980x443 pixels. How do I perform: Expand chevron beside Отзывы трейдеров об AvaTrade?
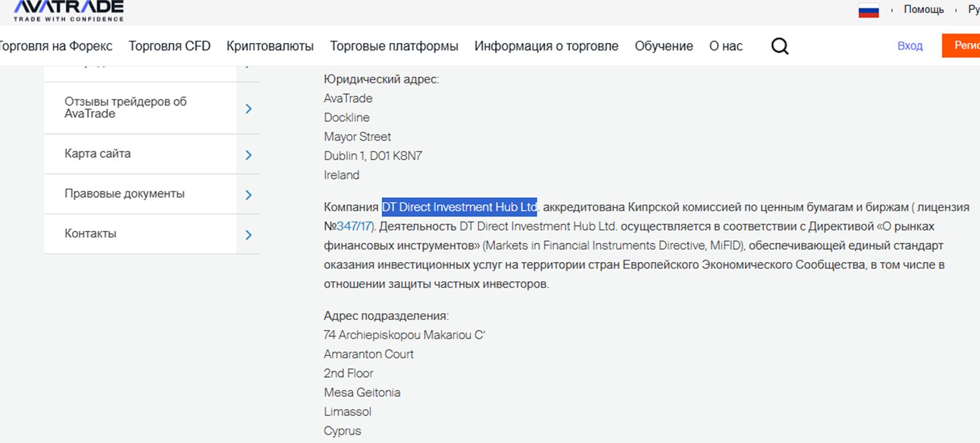click(x=249, y=108)
